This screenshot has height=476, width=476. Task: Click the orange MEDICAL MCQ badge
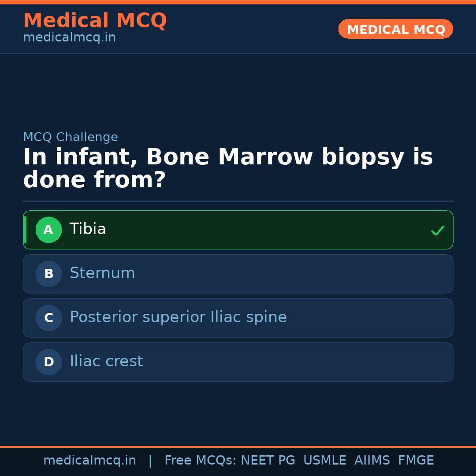[x=395, y=29]
